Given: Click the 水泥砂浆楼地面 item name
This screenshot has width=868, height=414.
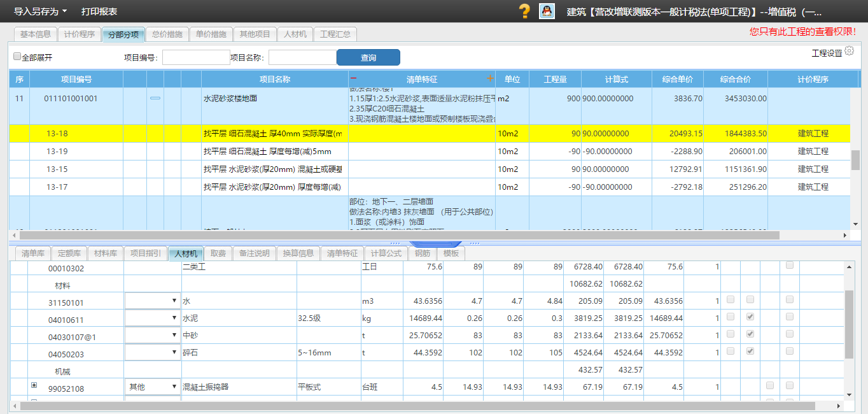Looking at the screenshot, I should coord(230,99).
